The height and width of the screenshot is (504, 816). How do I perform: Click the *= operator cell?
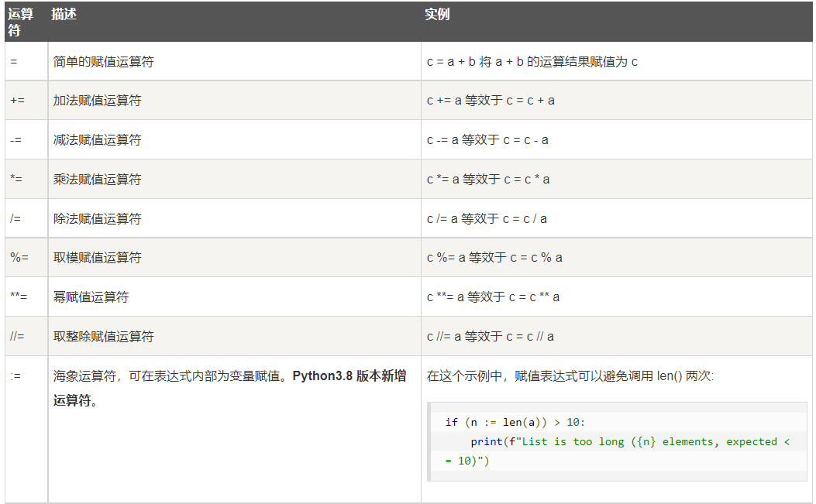tap(16, 180)
